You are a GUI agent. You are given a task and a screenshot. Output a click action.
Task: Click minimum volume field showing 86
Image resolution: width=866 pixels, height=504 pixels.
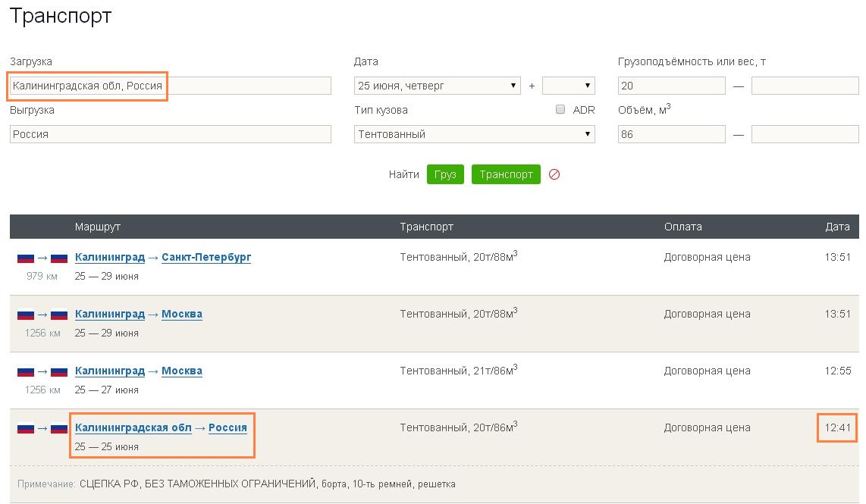pos(671,134)
